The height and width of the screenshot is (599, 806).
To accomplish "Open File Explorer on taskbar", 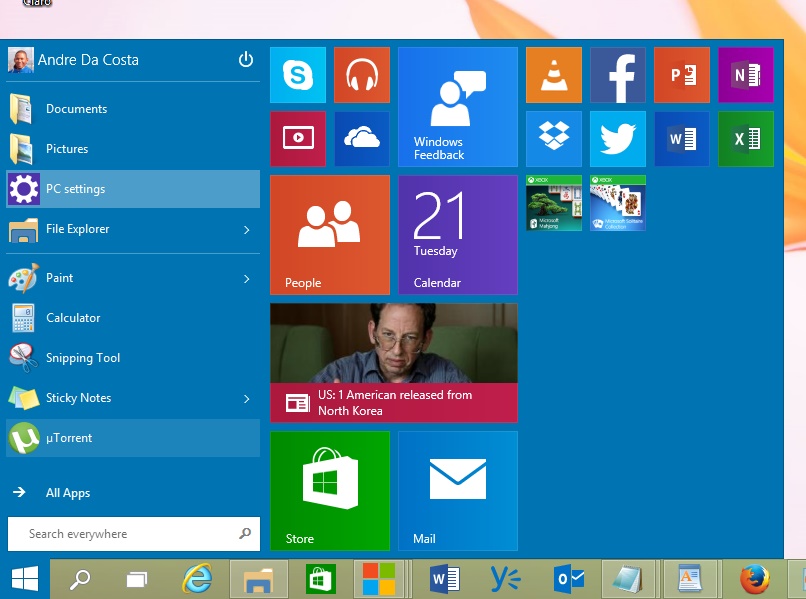I will [259, 579].
